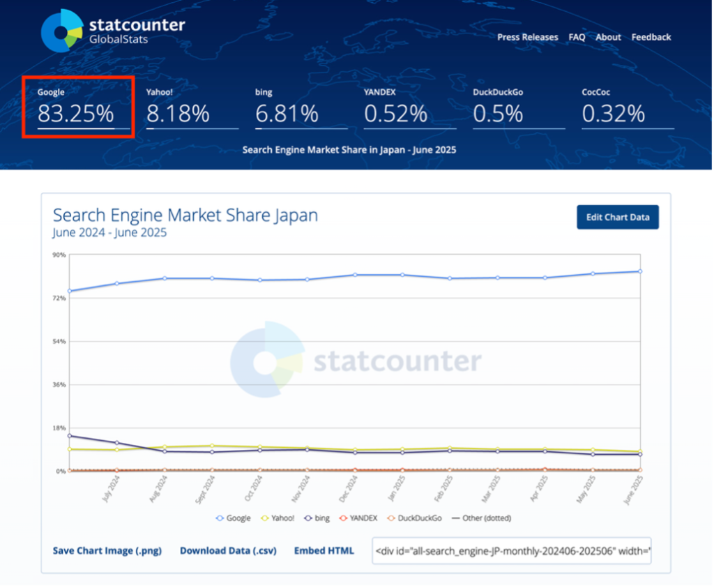Click the bing June 2024 data point

69,436
